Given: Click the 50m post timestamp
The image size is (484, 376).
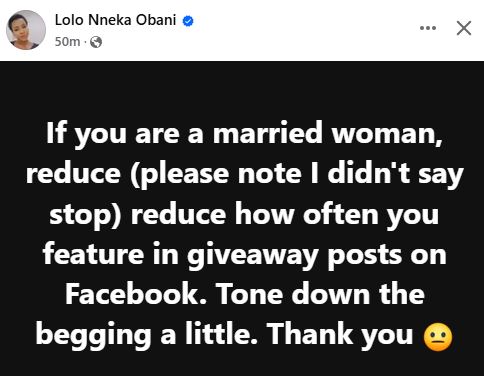Looking at the screenshot, I should (67, 42).
